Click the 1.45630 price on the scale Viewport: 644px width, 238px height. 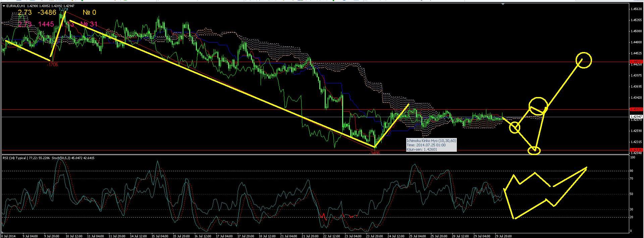click(636, 9)
